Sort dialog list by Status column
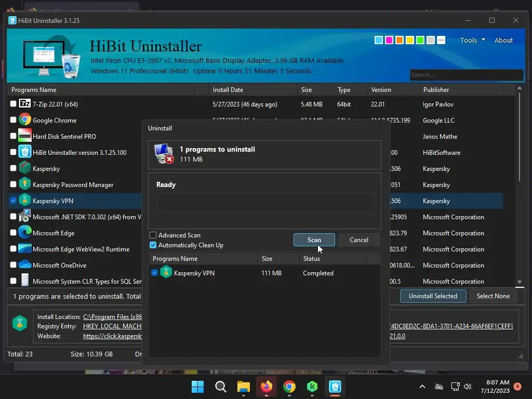532x399 pixels. pos(333,259)
